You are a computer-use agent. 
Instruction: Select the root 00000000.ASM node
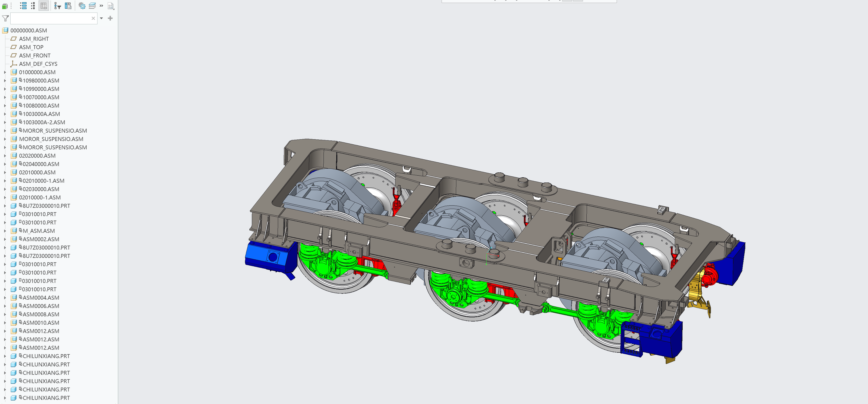[29, 30]
